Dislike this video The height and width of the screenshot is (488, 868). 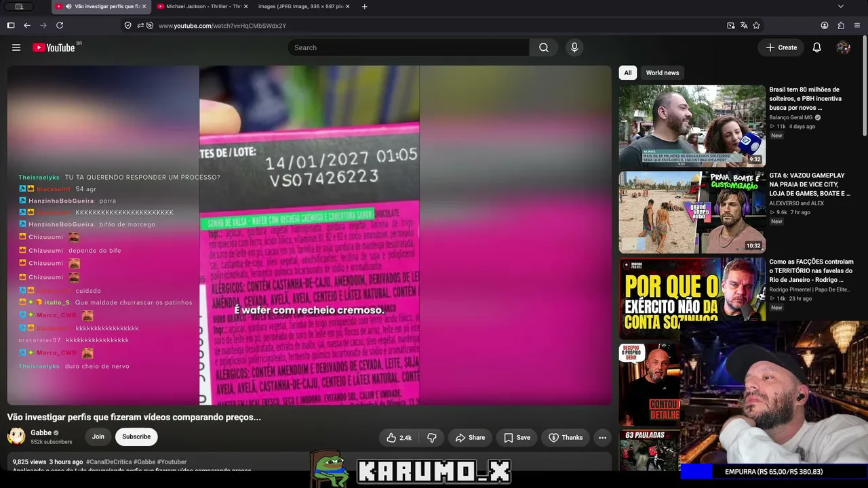pos(432,437)
